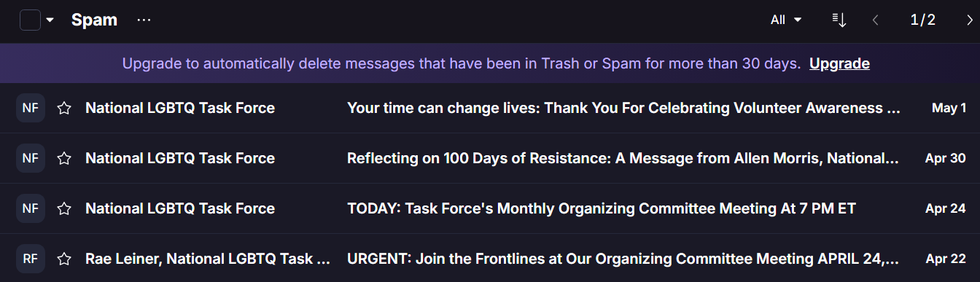Open the All filter dropdown
Viewport: 980px width, 282px height.
pyautogui.click(x=786, y=20)
